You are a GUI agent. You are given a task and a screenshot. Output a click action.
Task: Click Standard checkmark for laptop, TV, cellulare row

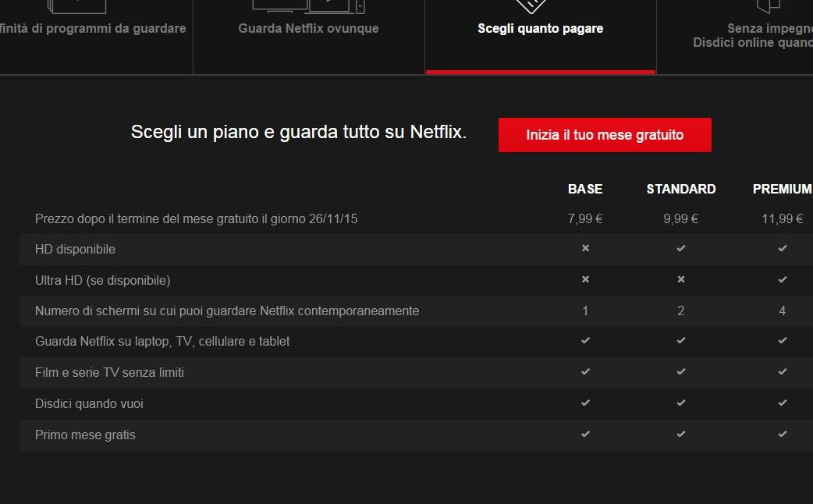coord(681,341)
